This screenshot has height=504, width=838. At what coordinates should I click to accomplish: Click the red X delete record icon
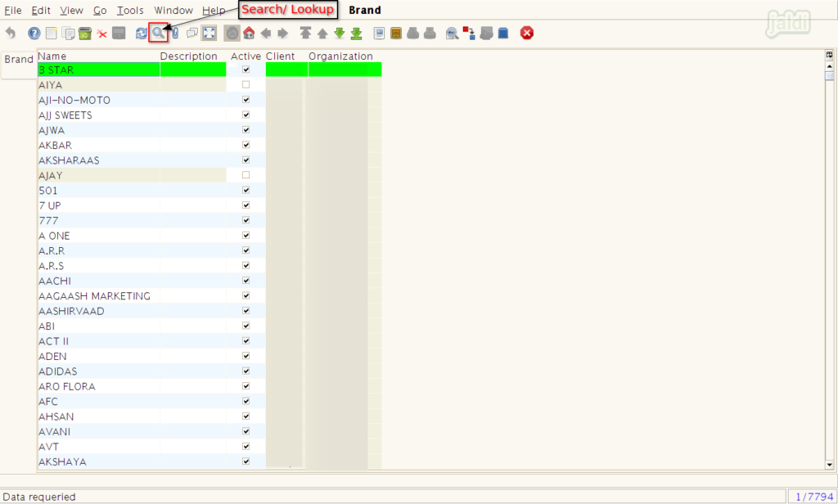click(101, 34)
